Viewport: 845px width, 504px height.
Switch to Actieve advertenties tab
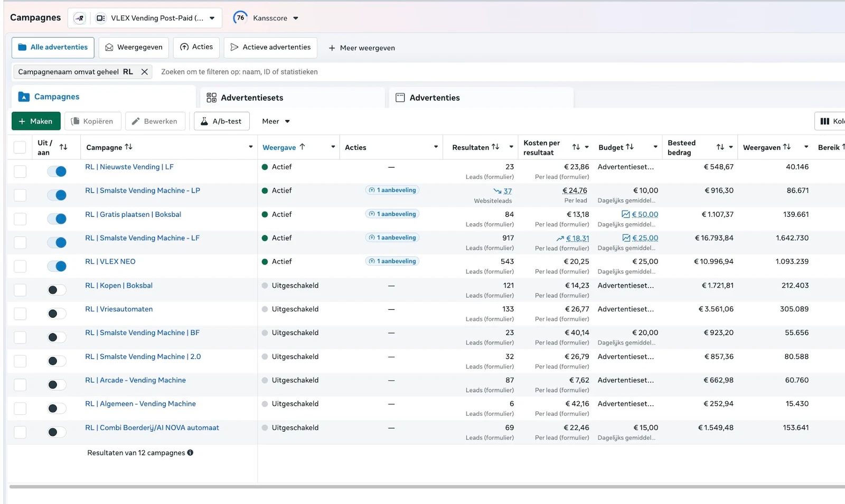pos(270,47)
